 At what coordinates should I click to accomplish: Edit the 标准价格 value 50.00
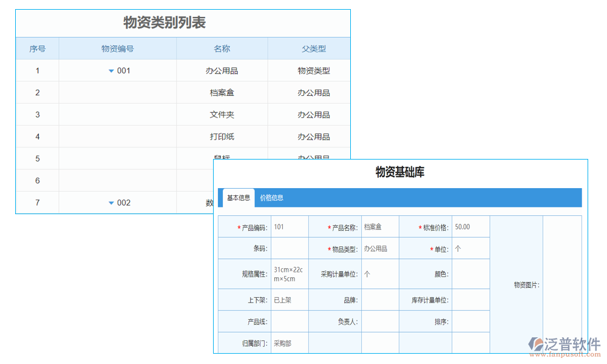point(470,226)
